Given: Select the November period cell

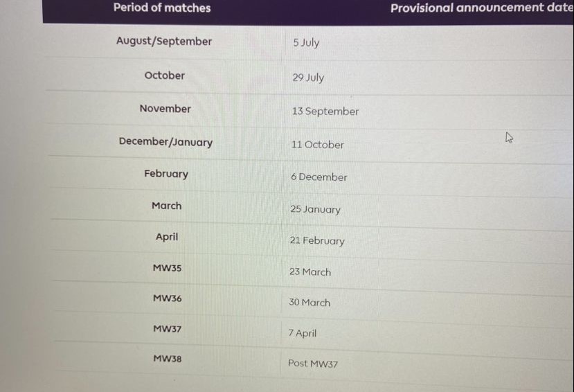Looking at the screenshot, I should tap(165, 109).
